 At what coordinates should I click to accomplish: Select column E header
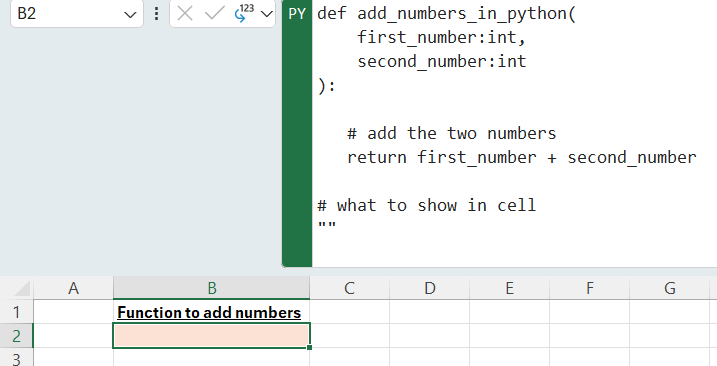[509, 288]
